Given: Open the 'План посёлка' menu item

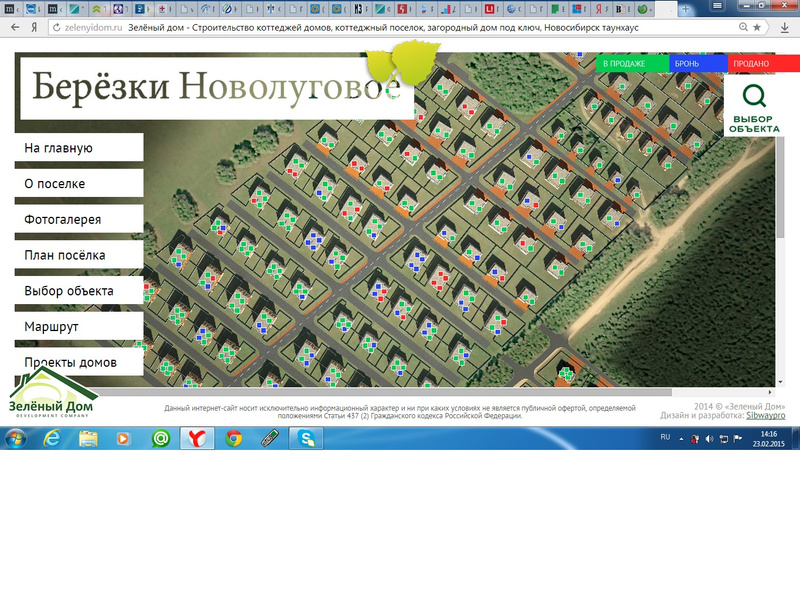Looking at the screenshot, I should click(78, 255).
